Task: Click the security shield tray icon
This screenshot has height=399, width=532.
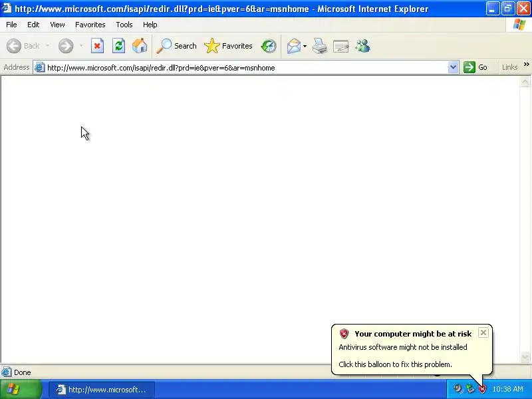Action: coord(482,389)
